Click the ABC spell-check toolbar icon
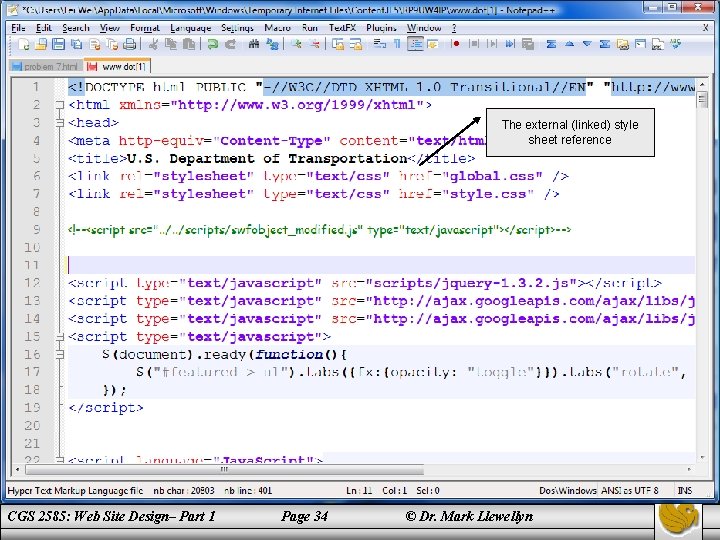720x540 pixels. click(675, 45)
